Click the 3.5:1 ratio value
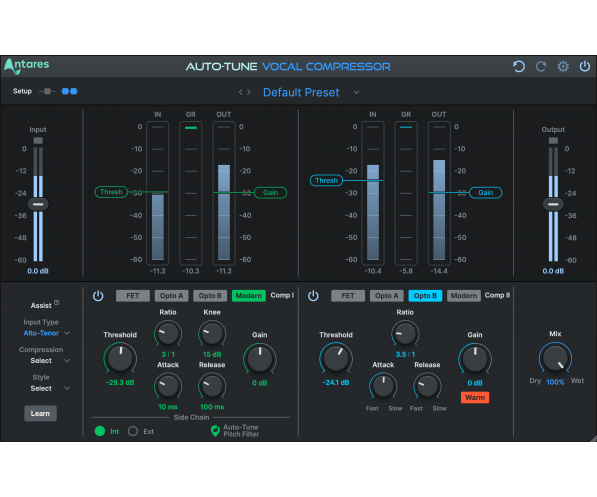Screen dimensions: 597x497 [405, 354]
